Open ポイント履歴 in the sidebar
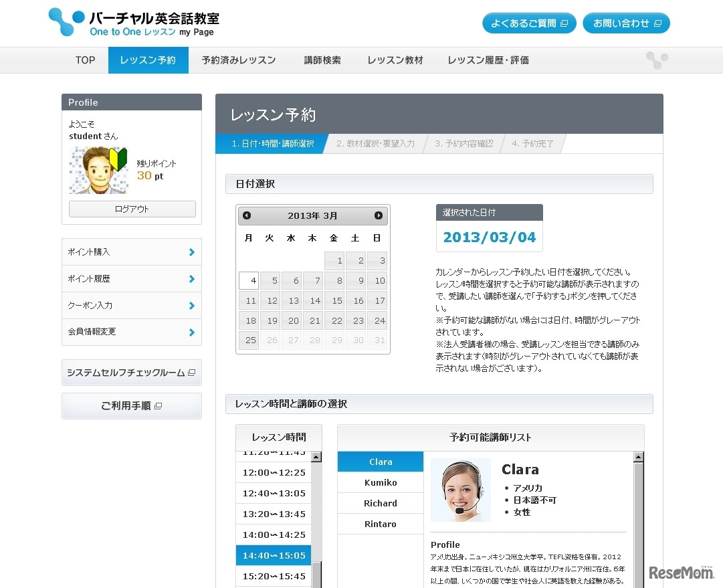Viewport: 723px width, 588px height. pyautogui.click(x=131, y=279)
